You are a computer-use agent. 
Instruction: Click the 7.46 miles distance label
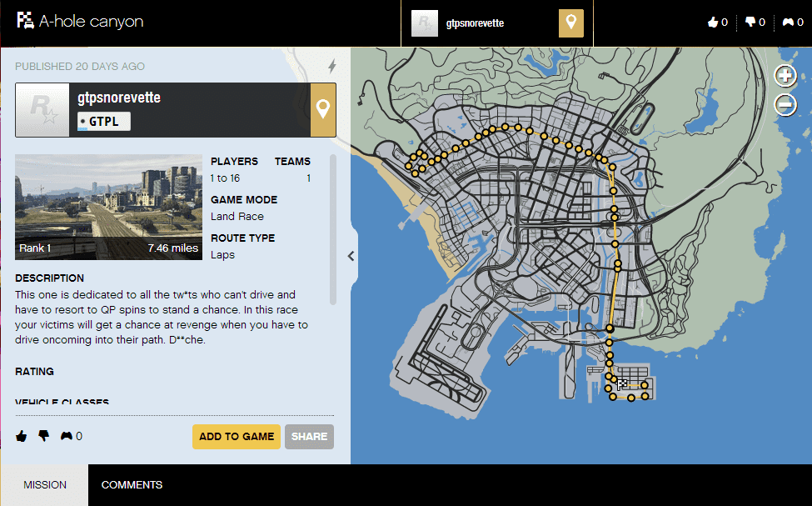click(x=173, y=248)
